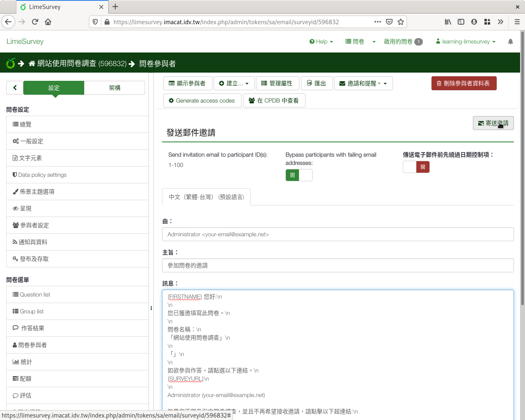Open 統計 statistics
Screen dimensions: 525x420
(78, 362)
